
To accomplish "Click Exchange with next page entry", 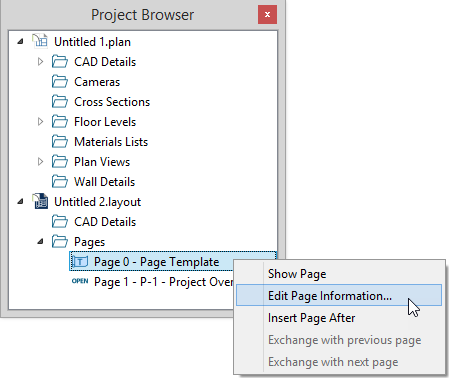I will point(339,362).
